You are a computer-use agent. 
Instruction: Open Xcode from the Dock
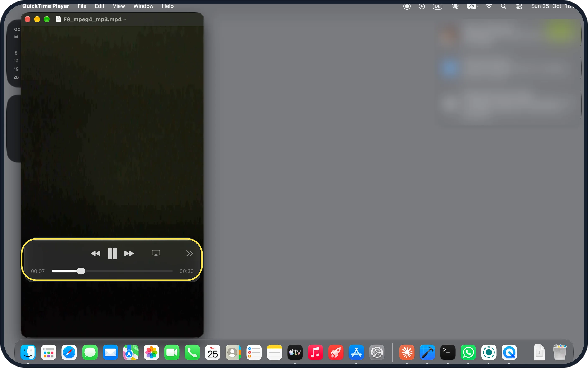tap(427, 352)
